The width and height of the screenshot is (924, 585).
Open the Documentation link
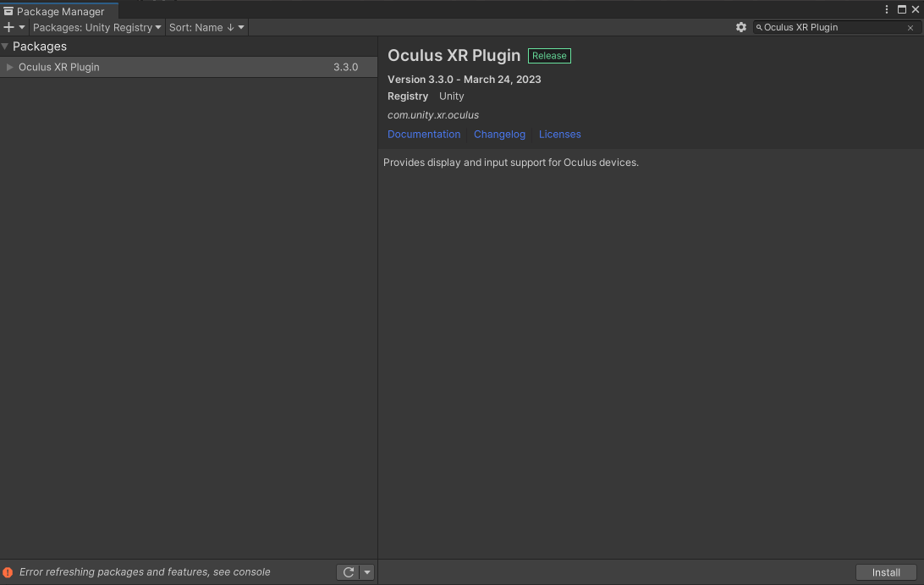424,135
